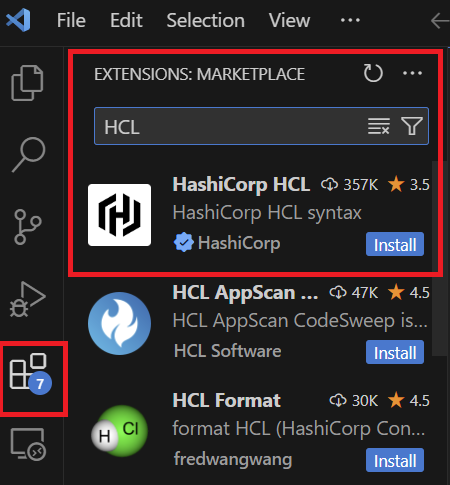Open the Remote Explorer icon
The width and height of the screenshot is (450, 485).
point(28,444)
